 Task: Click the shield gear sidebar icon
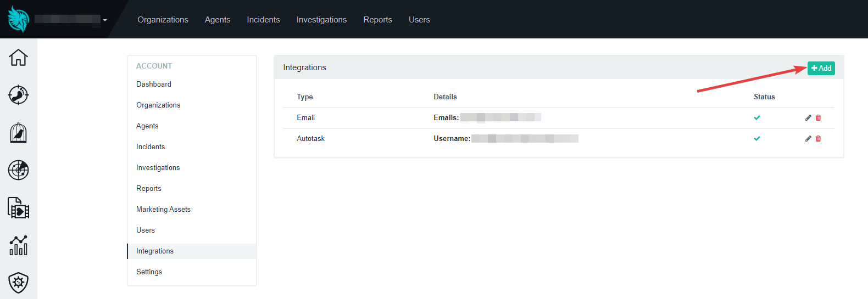pos(18,283)
